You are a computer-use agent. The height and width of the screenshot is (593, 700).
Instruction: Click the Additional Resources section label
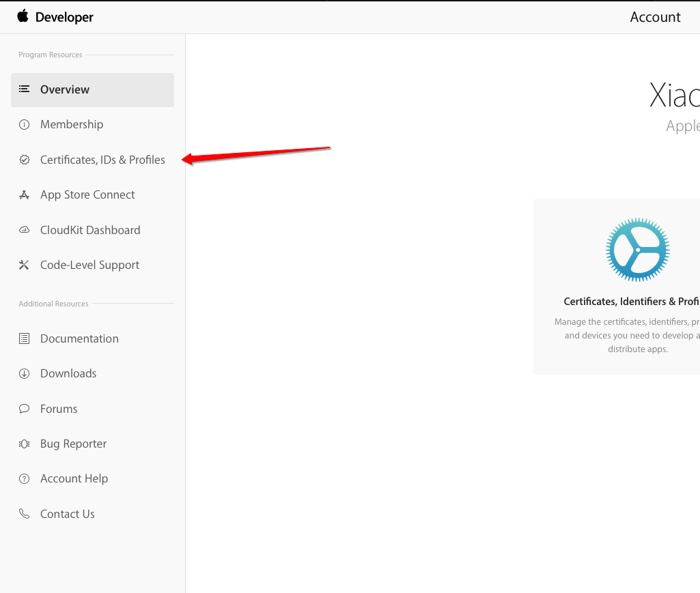click(53, 304)
